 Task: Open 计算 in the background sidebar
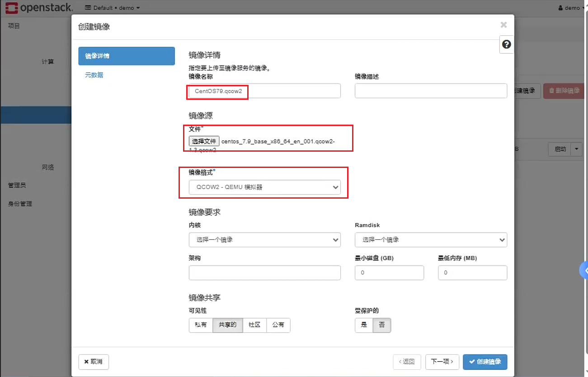click(48, 61)
